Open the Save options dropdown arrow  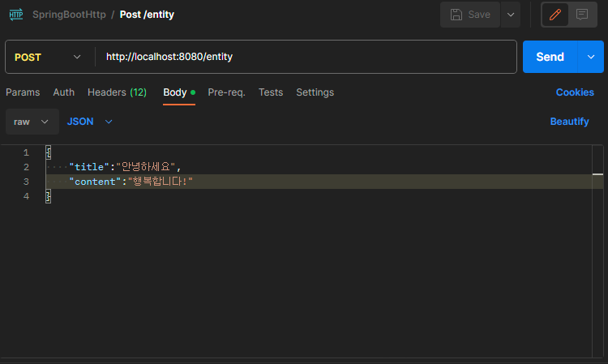click(511, 15)
